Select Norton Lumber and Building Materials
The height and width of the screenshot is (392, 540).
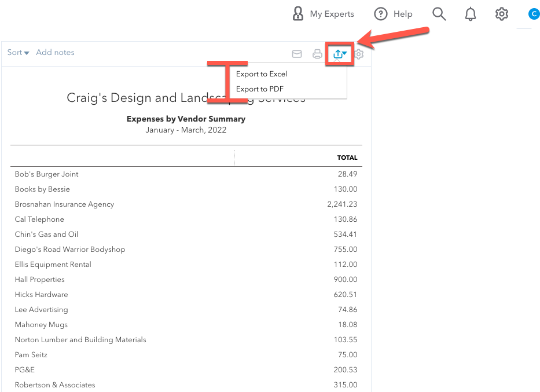point(80,340)
